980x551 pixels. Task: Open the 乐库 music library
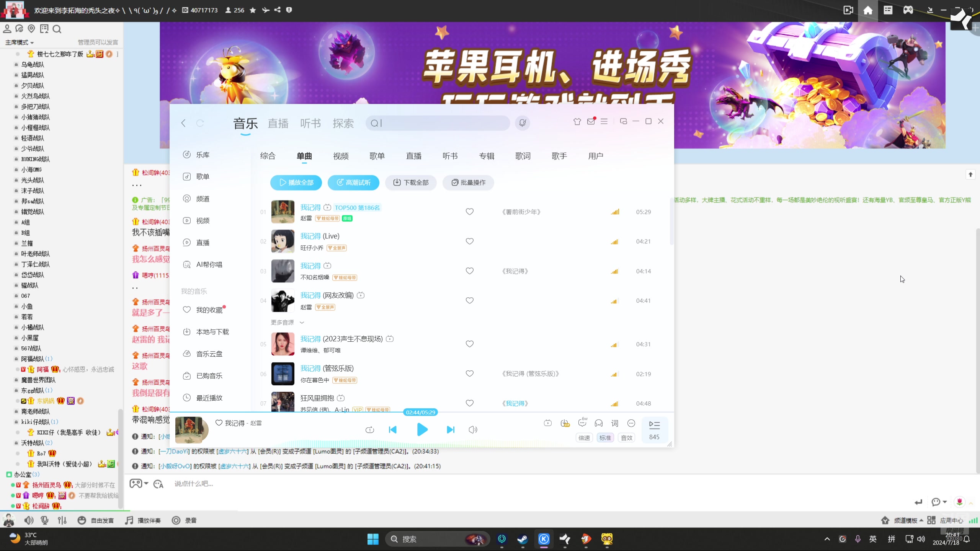pyautogui.click(x=196, y=155)
